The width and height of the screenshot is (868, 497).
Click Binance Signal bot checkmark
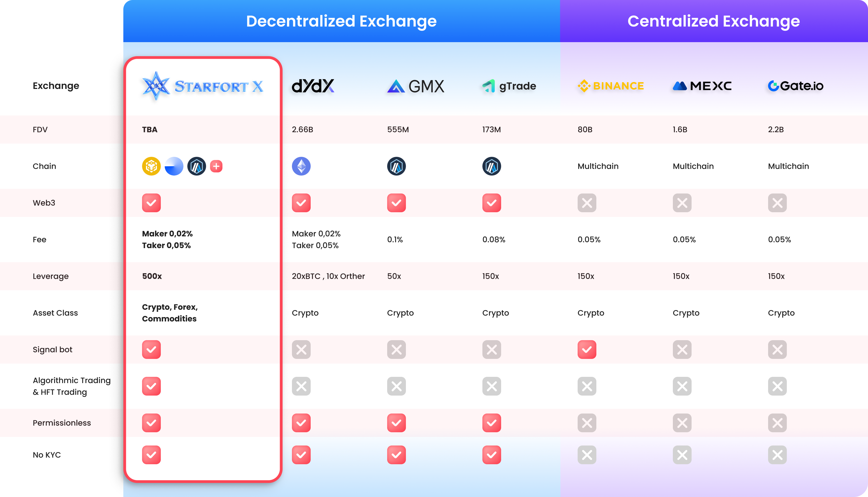(587, 350)
